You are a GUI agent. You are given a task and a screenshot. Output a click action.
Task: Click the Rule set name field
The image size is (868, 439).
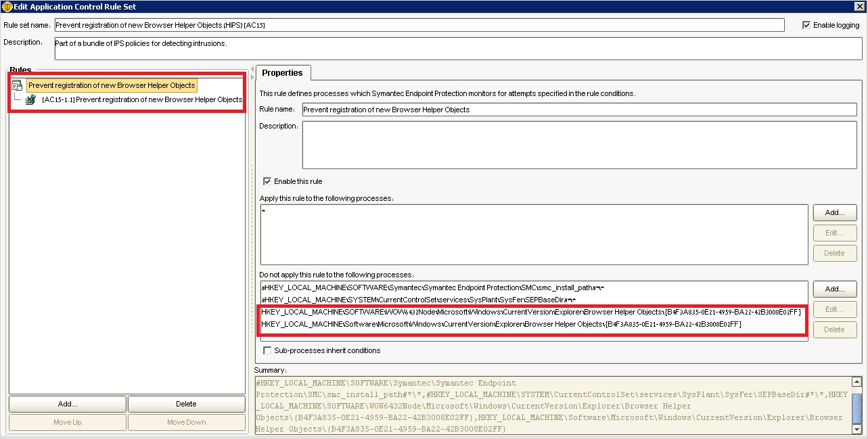tap(419, 25)
